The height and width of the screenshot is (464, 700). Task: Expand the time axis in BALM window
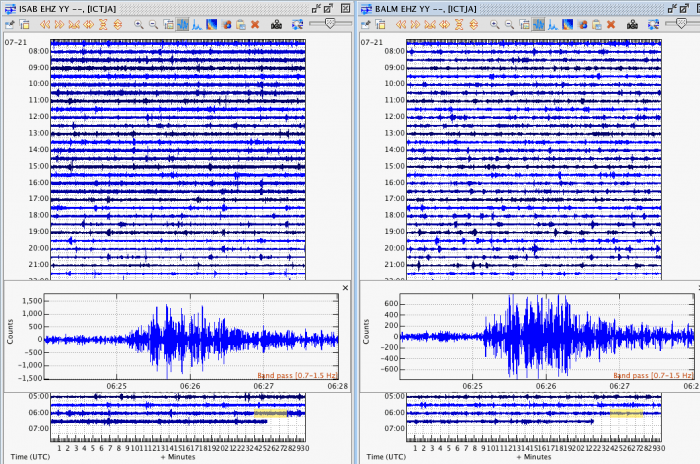pos(444,25)
